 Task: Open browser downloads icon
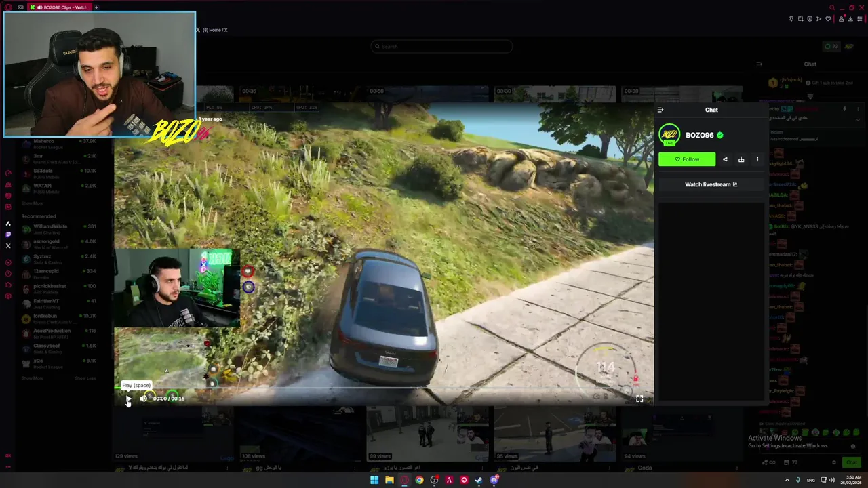[850, 19]
